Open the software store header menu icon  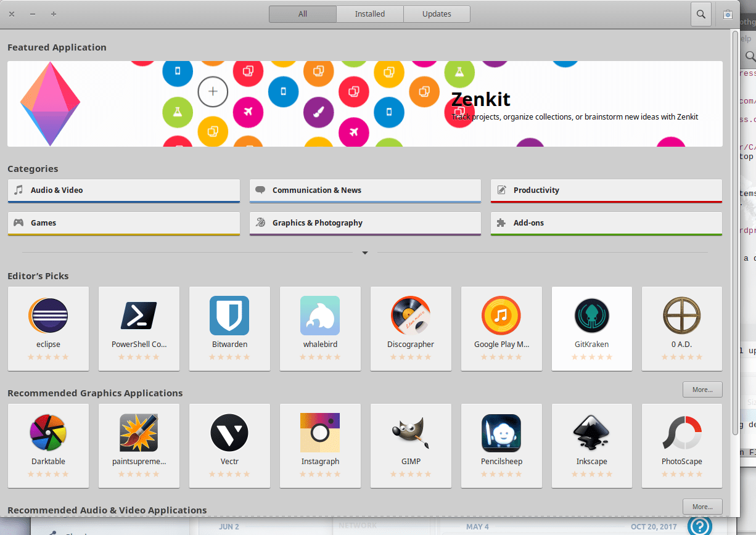[728, 14]
